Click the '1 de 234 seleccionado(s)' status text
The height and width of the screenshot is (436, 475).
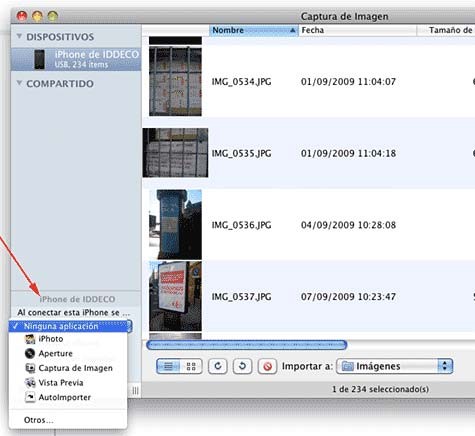(380, 389)
